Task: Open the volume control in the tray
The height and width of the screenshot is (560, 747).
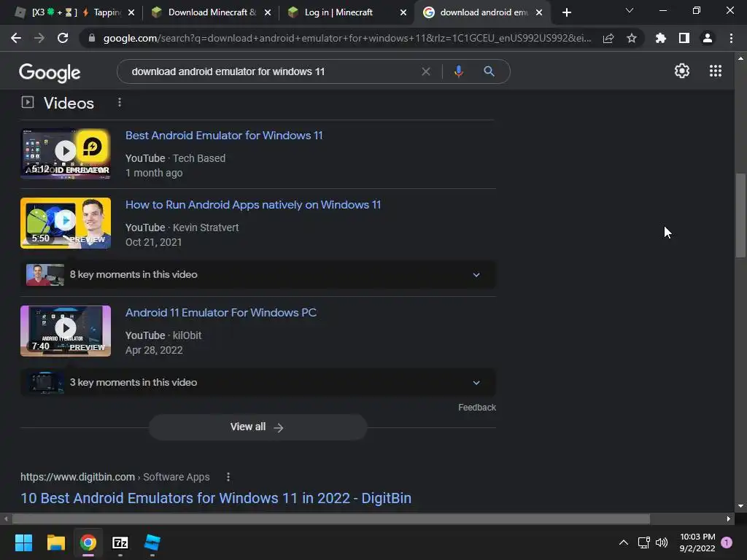Action: [x=662, y=542]
